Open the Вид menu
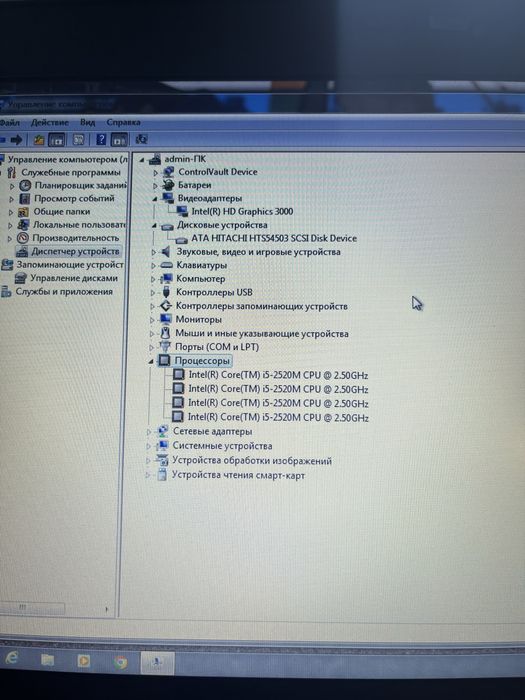 click(x=88, y=122)
